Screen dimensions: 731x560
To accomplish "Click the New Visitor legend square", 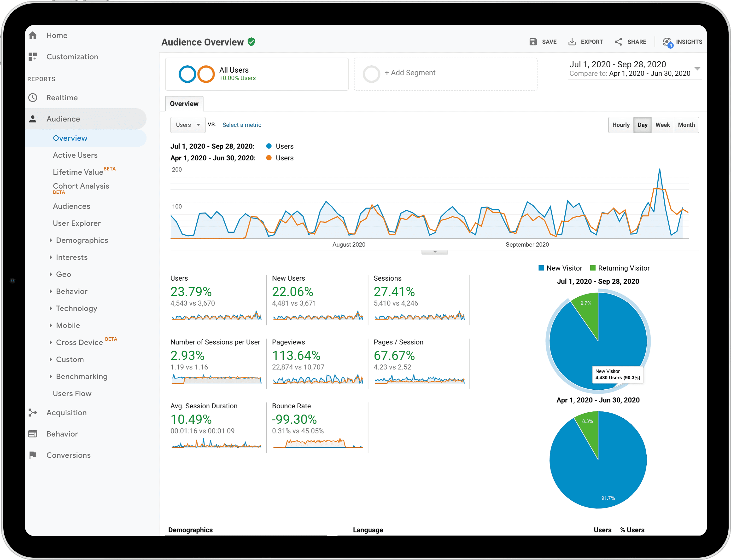I will pyautogui.click(x=541, y=268).
